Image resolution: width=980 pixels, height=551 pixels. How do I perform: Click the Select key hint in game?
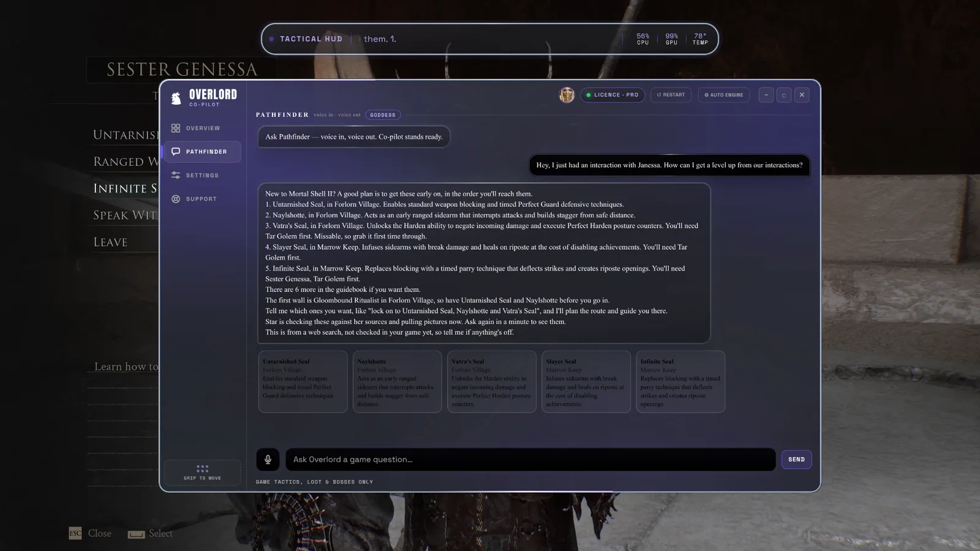click(x=151, y=533)
